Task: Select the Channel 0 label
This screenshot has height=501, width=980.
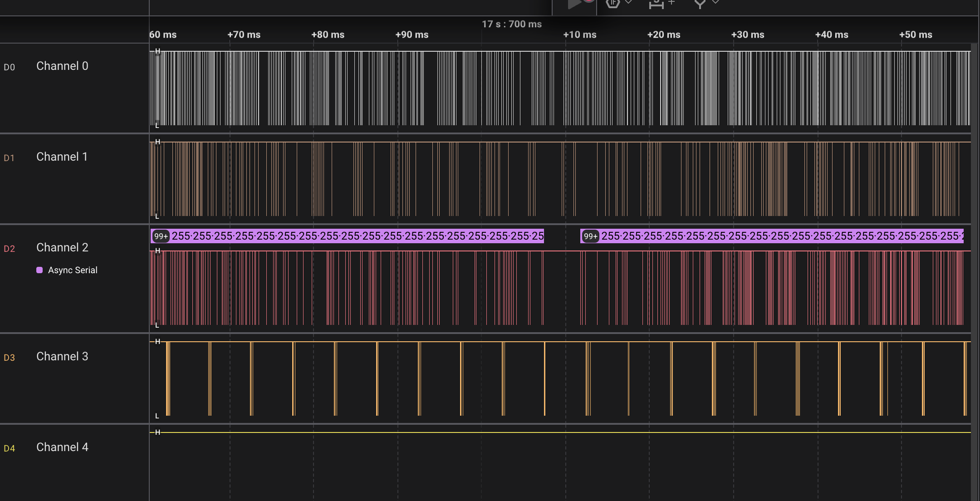Action: [x=62, y=66]
